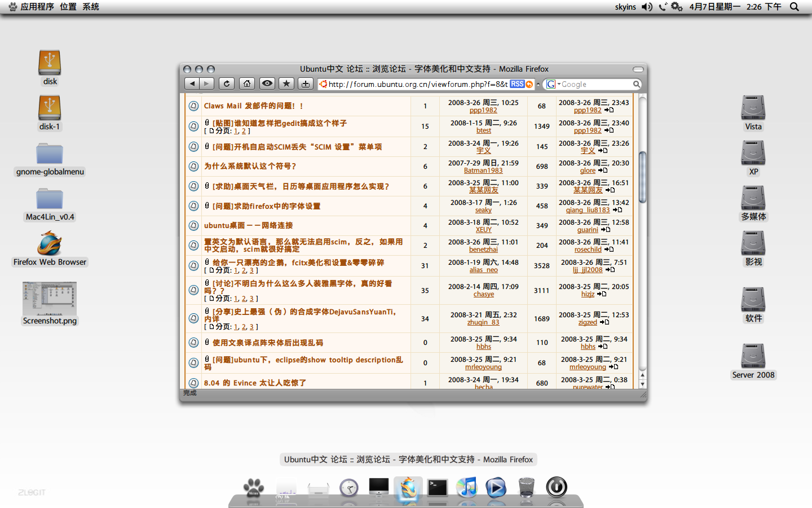
Task: Click topic icon of Claws Mail row
Action: click(193, 106)
